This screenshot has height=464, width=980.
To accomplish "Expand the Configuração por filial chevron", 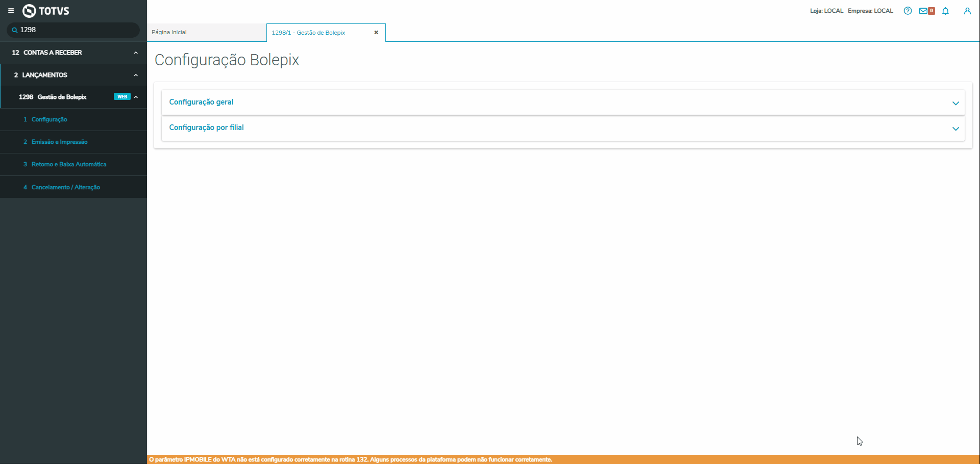I will tap(955, 128).
